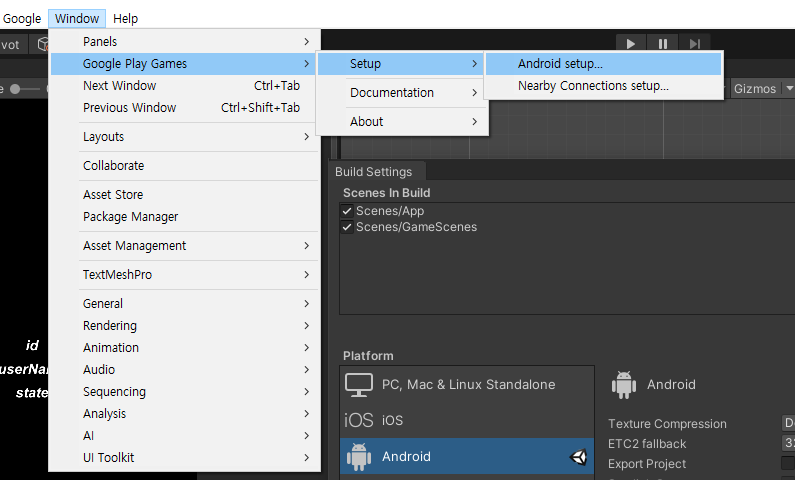The image size is (795, 480).
Task: Select the iOS platform row
Action: pos(466,420)
